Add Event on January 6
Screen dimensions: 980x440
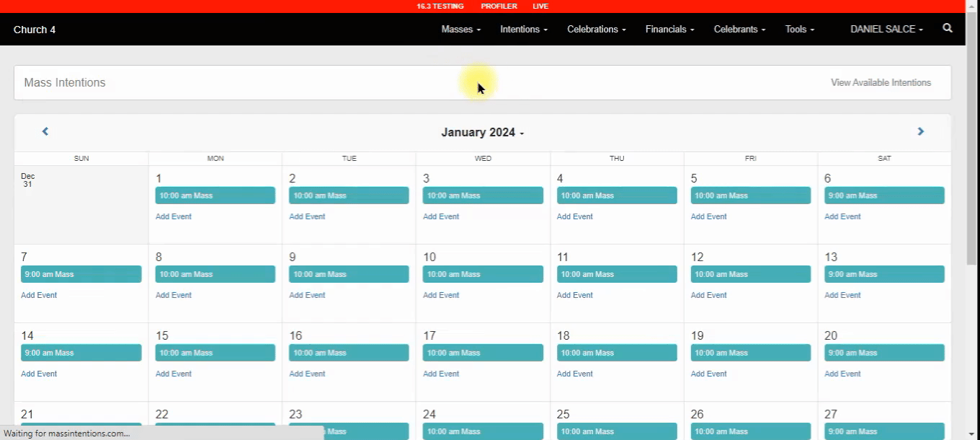click(842, 216)
